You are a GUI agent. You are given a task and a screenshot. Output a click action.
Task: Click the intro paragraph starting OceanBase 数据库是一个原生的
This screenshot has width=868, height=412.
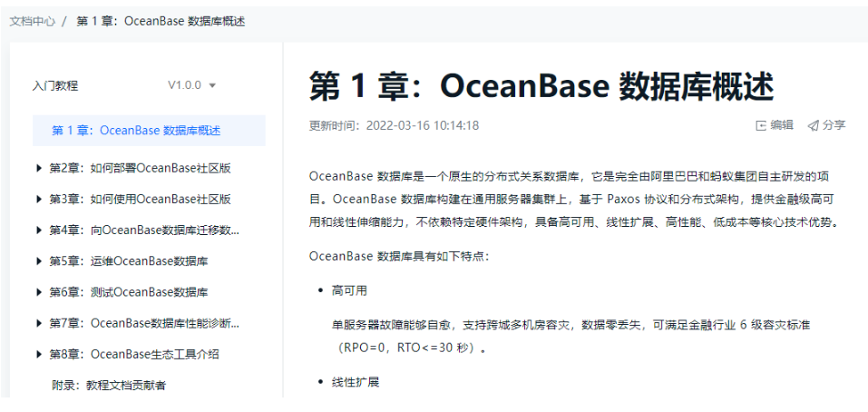[x=573, y=200]
